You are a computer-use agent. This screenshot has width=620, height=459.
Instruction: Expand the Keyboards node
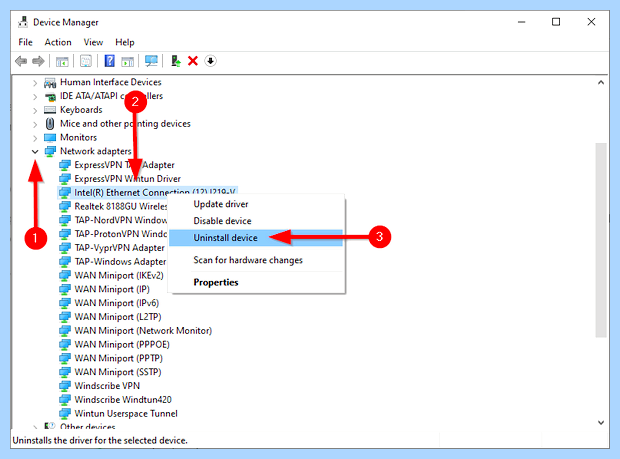point(35,110)
